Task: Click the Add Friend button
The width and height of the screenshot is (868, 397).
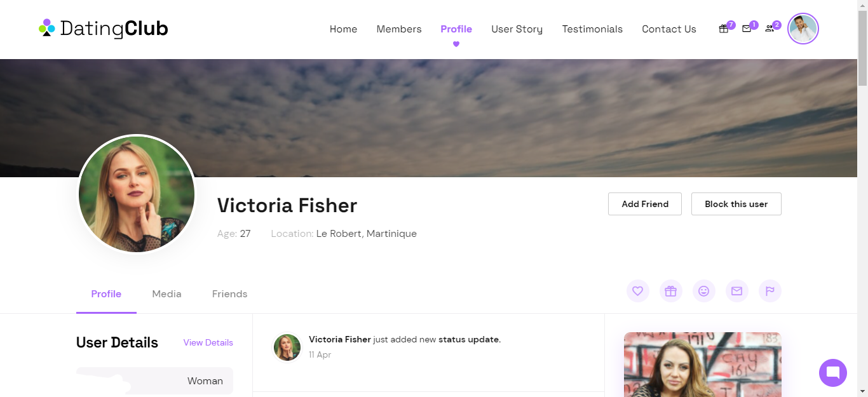Action: 644,204
